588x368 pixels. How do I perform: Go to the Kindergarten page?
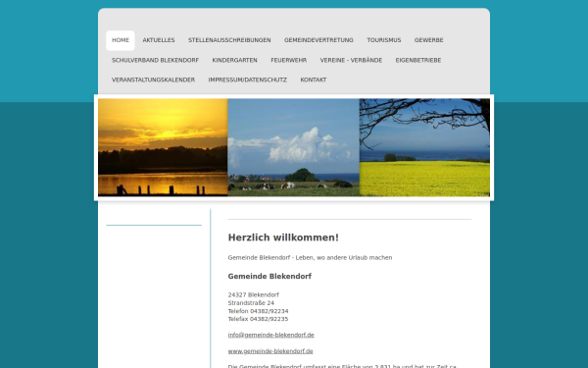pyautogui.click(x=235, y=60)
